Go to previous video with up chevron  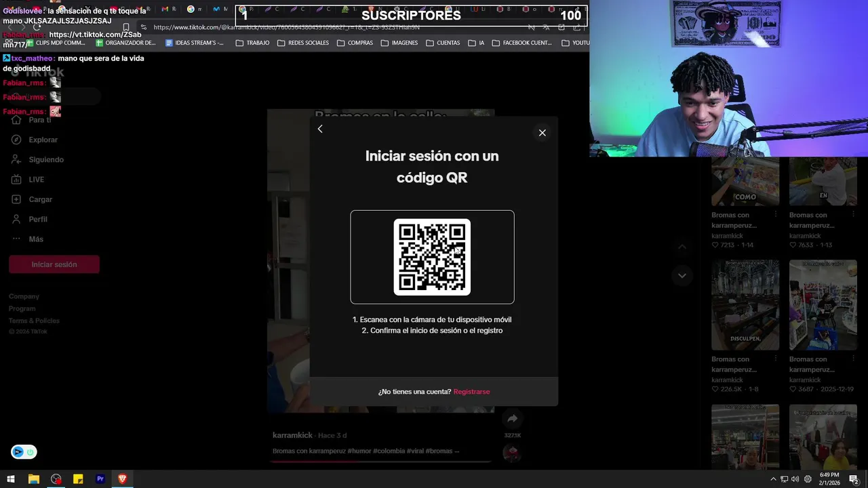(x=682, y=247)
